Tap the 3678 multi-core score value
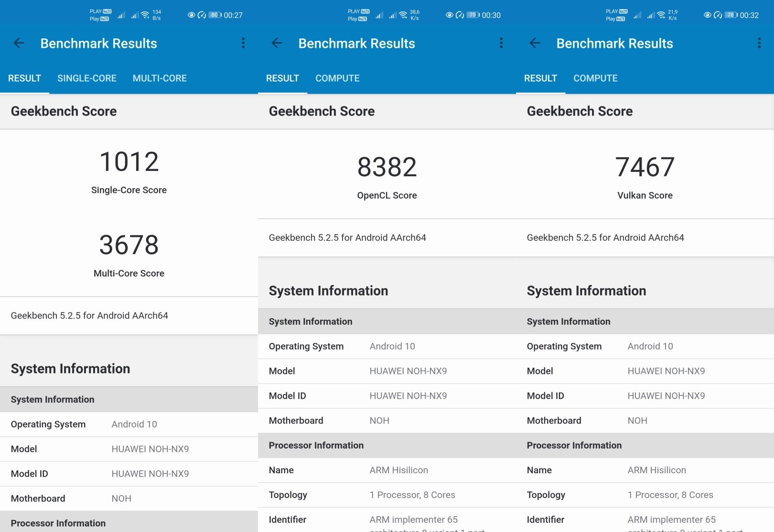774x532 pixels. coord(129,245)
